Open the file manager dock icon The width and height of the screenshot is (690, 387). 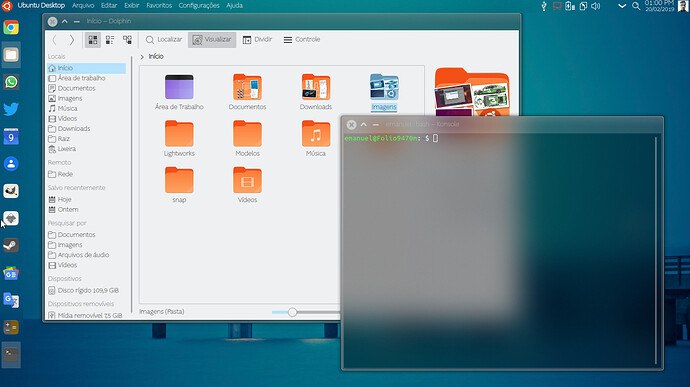point(11,55)
